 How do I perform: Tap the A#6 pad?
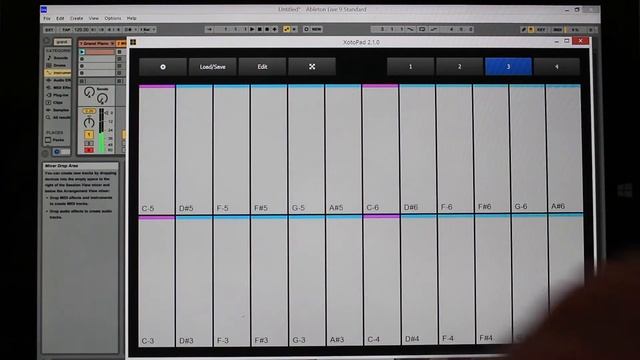click(x=563, y=148)
